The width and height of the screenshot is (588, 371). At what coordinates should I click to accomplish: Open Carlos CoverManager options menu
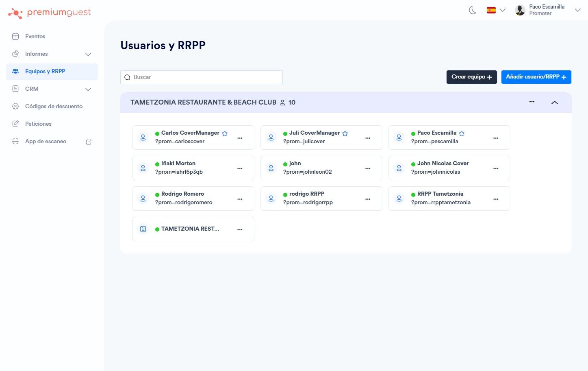point(240,138)
